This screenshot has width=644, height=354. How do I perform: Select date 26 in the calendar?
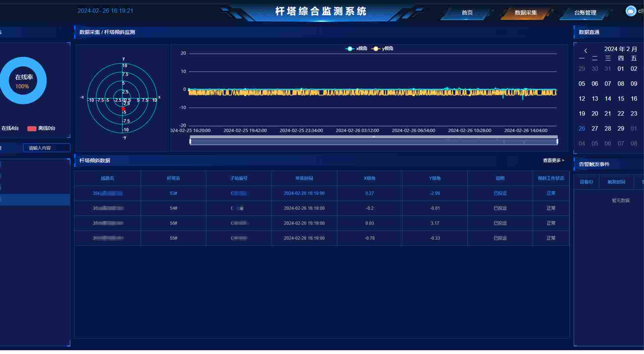(x=582, y=129)
